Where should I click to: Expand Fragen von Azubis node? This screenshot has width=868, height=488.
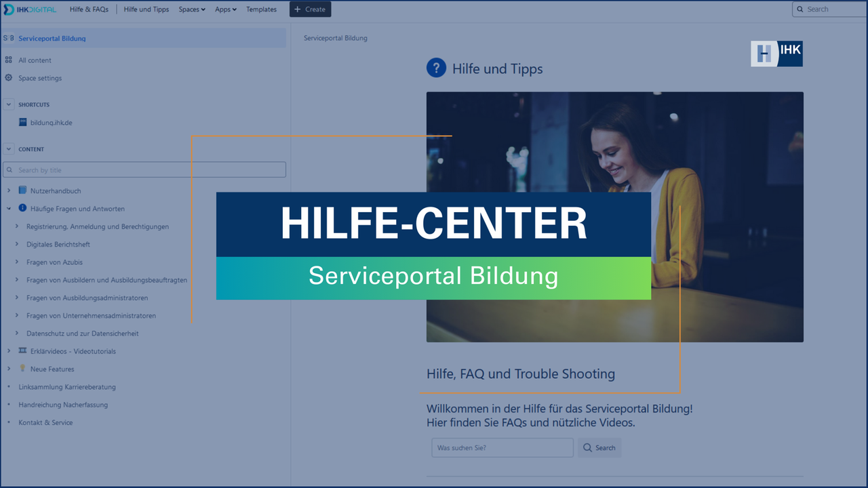click(17, 262)
